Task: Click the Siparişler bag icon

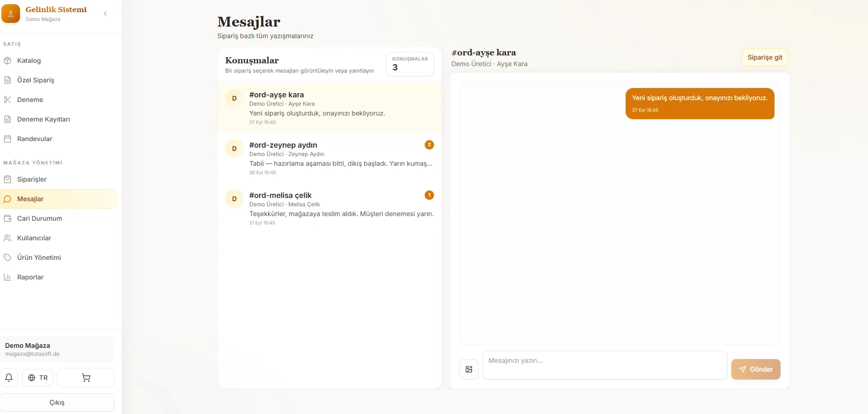Action: pos(7,179)
